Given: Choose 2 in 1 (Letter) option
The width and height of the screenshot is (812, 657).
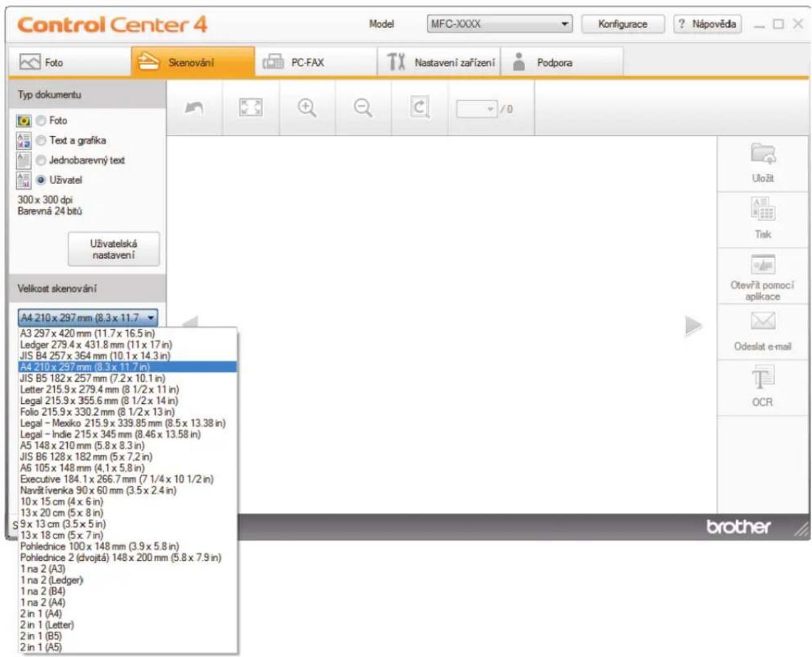Looking at the screenshot, I should (128, 624).
